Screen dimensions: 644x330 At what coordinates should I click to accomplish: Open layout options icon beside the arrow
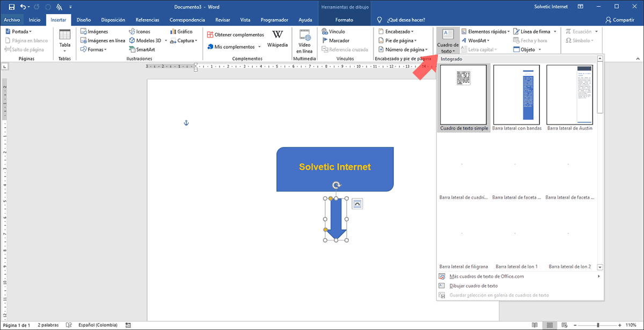[x=357, y=203]
